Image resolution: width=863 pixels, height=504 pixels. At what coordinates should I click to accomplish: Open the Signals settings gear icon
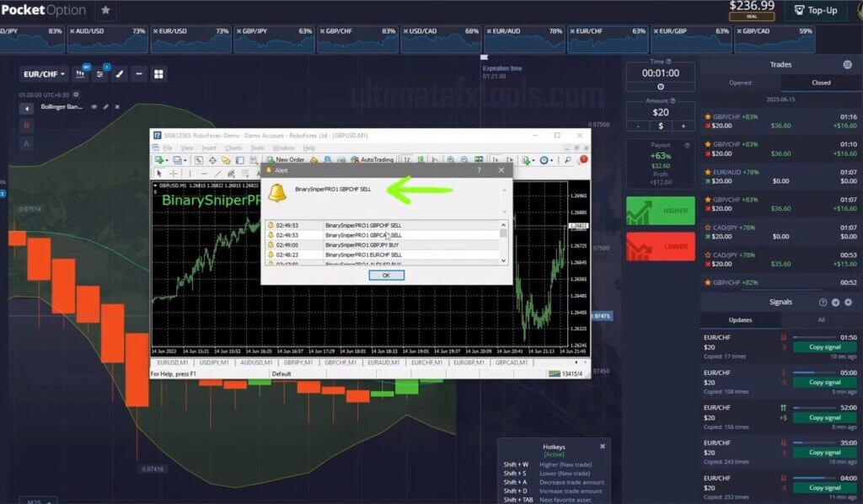(849, 303)
